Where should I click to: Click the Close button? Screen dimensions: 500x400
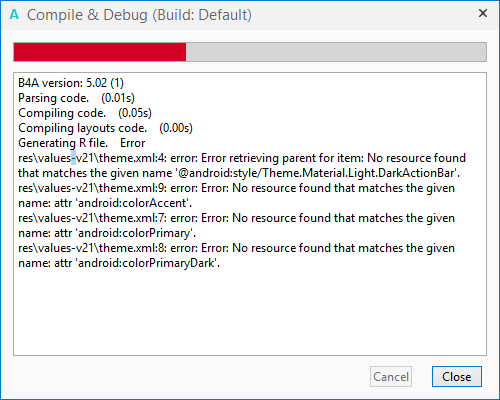click(x=457, y=377)
